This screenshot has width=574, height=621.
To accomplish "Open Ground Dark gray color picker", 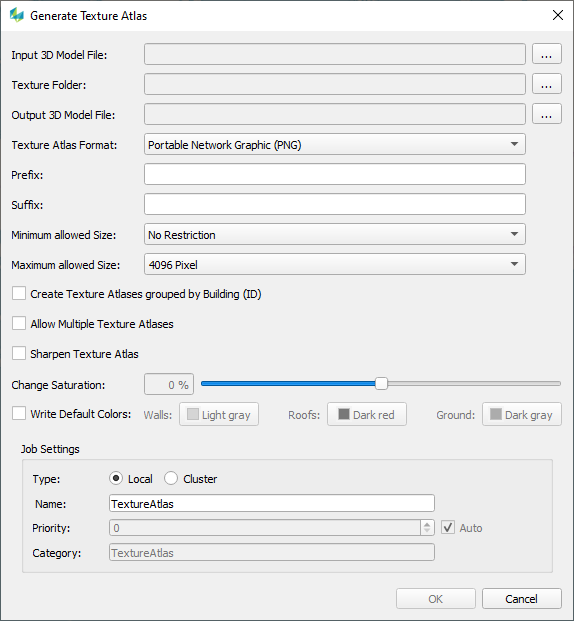I will [522, 414].
